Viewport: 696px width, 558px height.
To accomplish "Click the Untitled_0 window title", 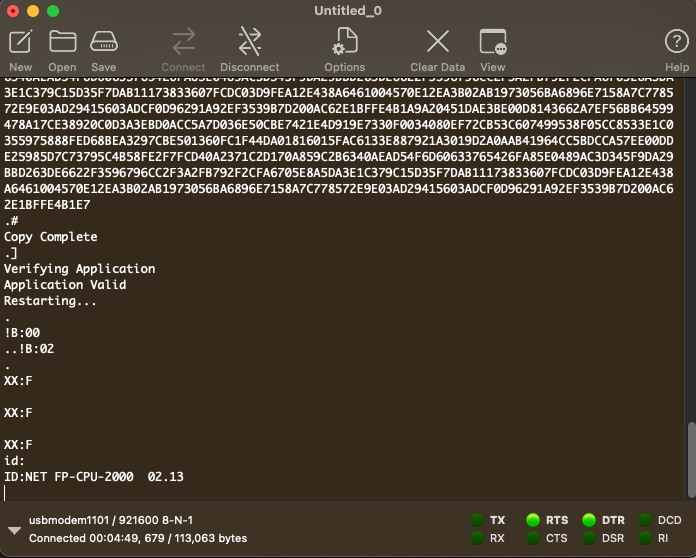I will pos(347,11).
